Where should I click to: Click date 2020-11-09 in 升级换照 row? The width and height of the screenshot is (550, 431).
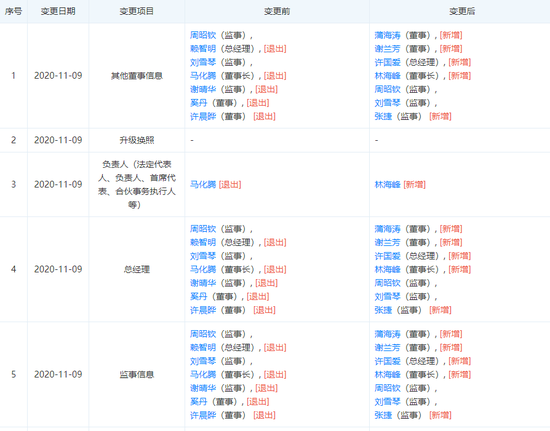tap(58, 140)
